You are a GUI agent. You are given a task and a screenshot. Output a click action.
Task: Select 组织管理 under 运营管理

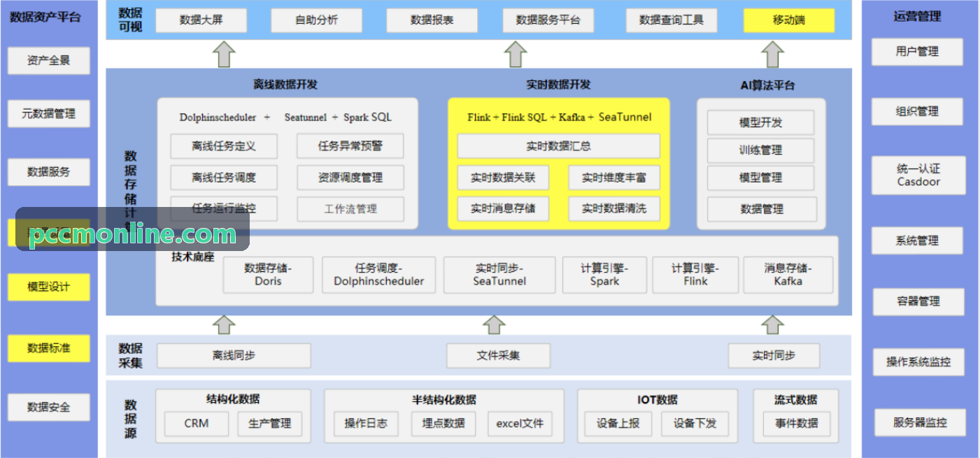tap(917, 112)
